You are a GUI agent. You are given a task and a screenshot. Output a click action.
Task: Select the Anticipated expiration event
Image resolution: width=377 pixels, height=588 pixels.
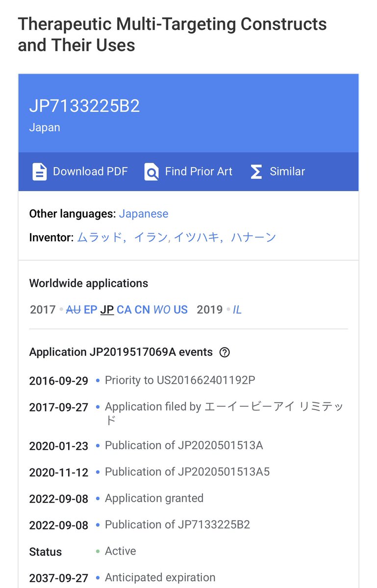click(x=160, y=578)
